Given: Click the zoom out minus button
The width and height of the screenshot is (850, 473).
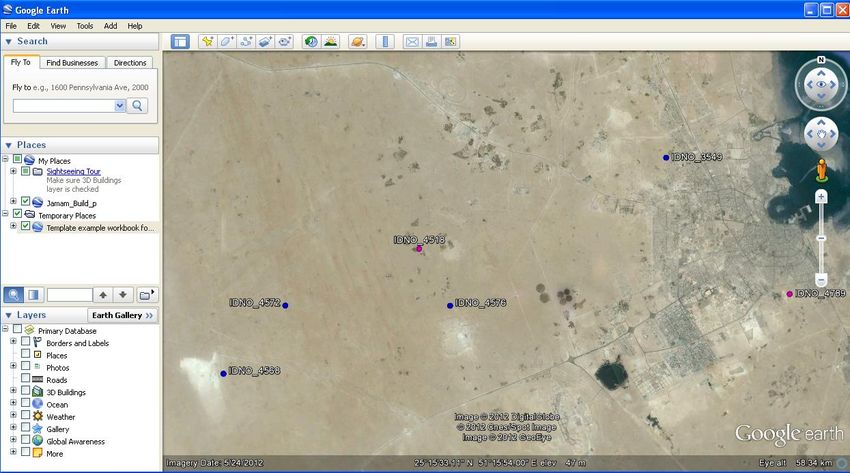Looking at the screenshot, I should [821, 280].
